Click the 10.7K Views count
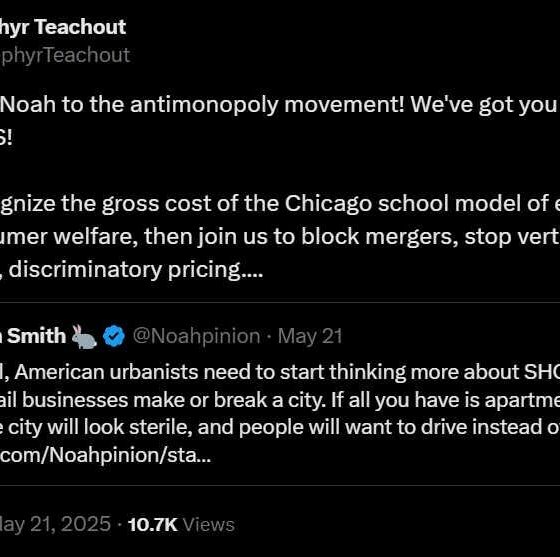This screenshot has width=560, height=557. click(x=181, y=525)
